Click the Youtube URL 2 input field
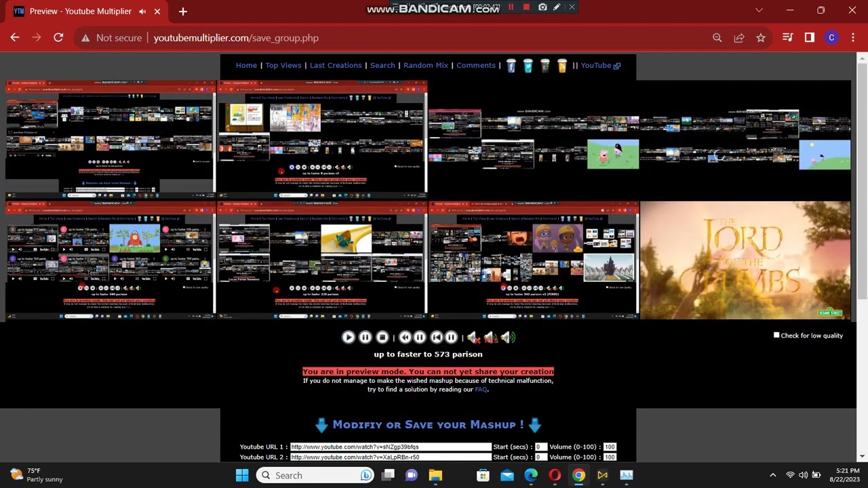The image size is (868, 488). click(x=391, y=457)
